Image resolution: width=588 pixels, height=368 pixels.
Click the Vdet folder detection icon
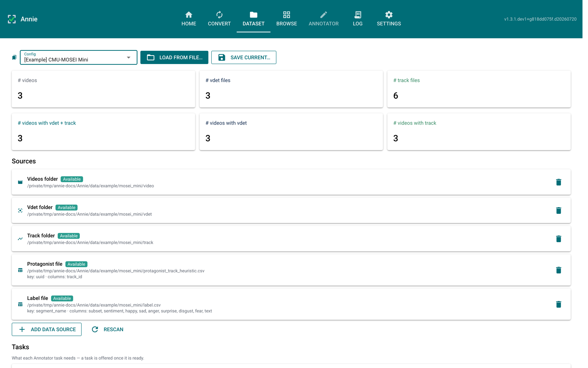20,210
